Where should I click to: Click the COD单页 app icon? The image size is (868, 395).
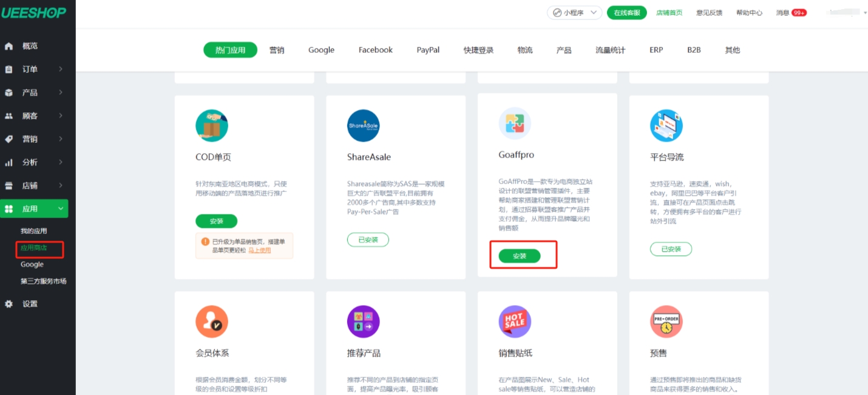pos(212,126)
